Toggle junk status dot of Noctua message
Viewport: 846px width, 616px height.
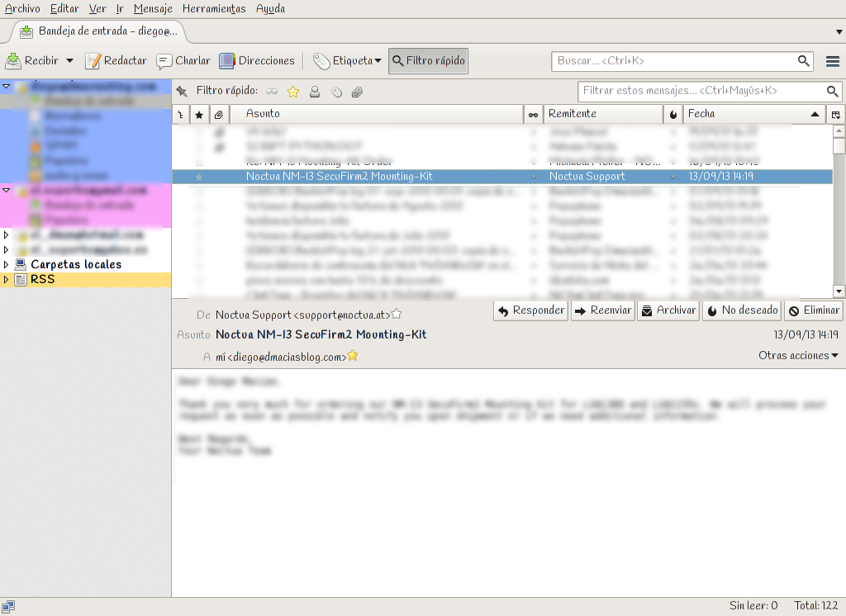coord(673,177)
